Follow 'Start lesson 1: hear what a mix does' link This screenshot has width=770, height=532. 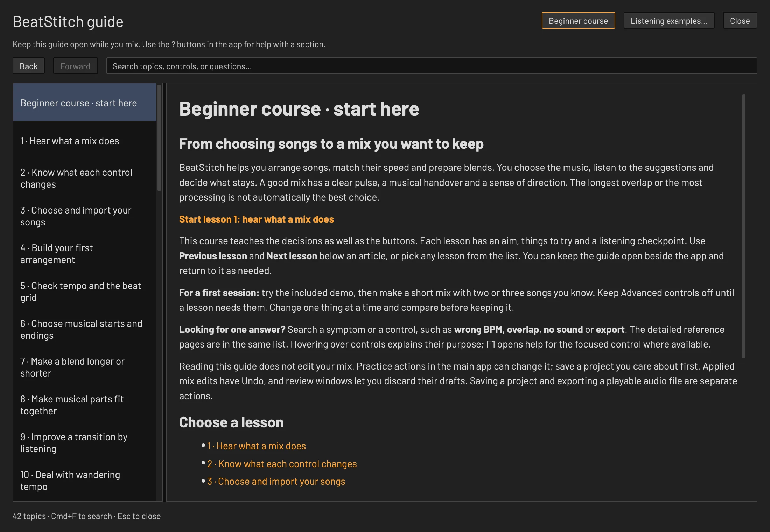(257, 219)
